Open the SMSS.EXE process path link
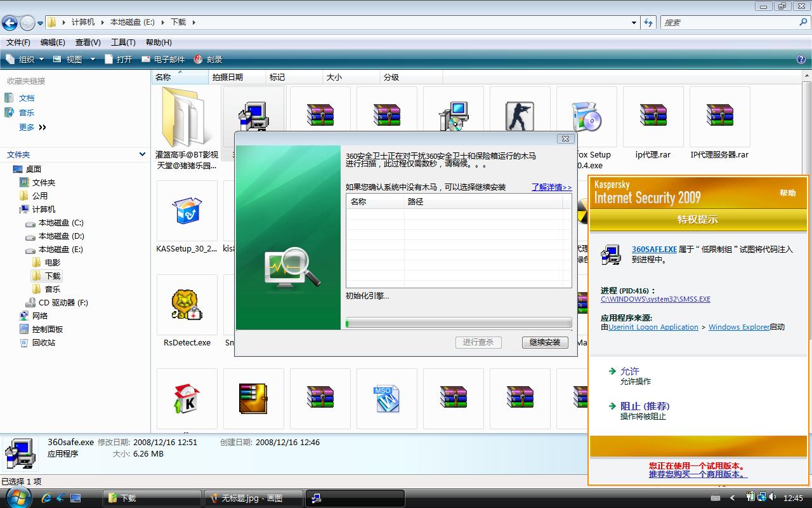The image size is (812, 508). (x=655, y=299)
